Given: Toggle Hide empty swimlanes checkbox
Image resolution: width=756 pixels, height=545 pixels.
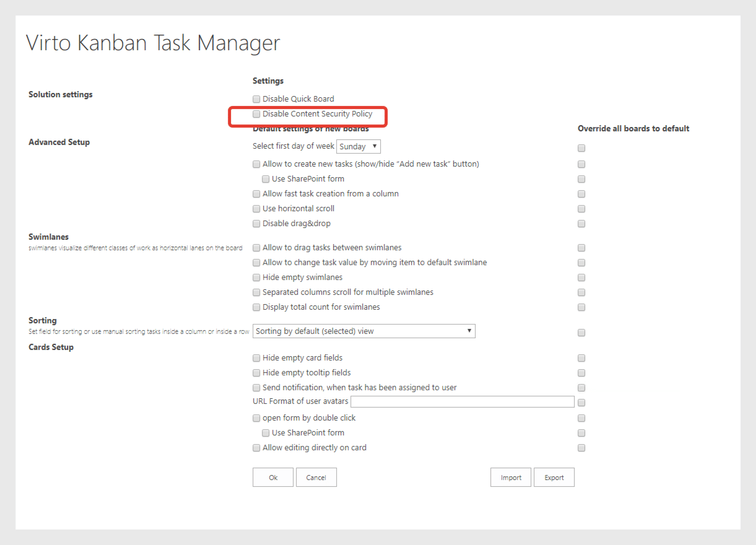Looking at the screenshot, I should tap(256, 278).
